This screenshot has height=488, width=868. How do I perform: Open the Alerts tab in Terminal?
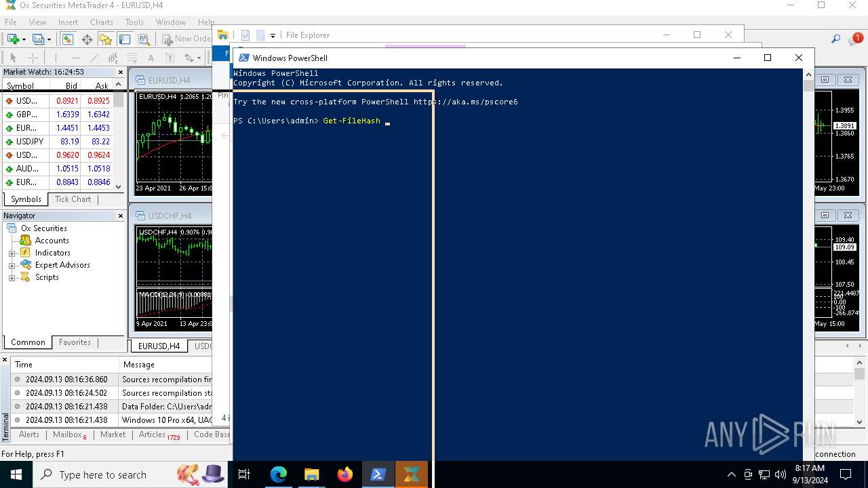click(29, 434)
